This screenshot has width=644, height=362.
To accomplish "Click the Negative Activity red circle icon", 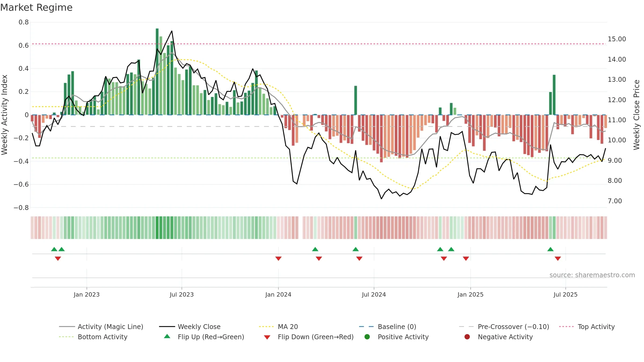I will point(467,337).
